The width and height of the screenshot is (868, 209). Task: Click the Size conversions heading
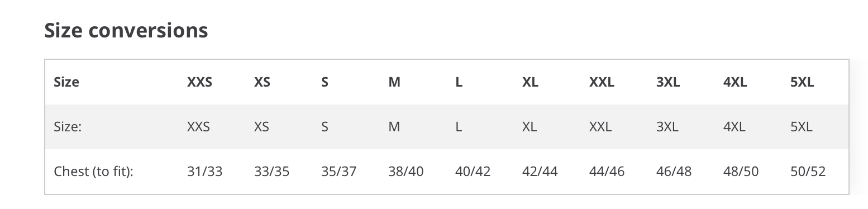point(126,30)
